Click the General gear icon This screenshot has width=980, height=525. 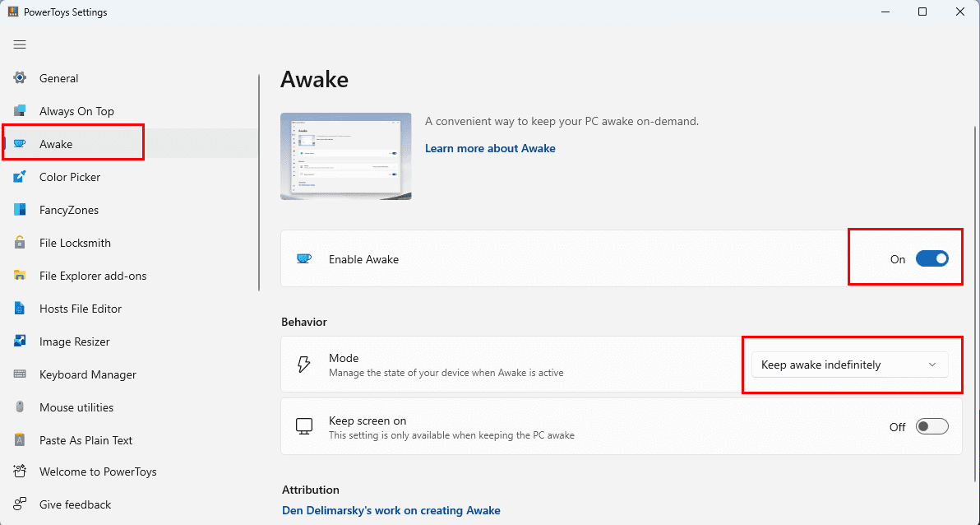[20, 77]
